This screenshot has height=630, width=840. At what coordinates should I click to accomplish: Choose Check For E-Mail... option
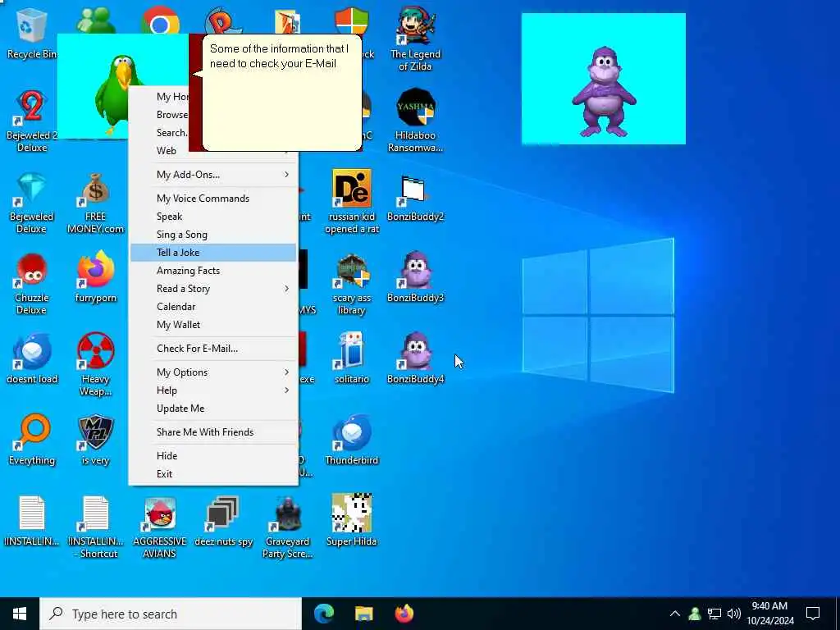(213, 349)
